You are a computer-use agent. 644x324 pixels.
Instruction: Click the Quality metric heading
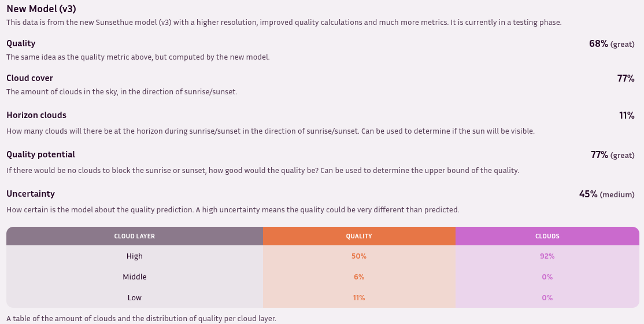21,43
